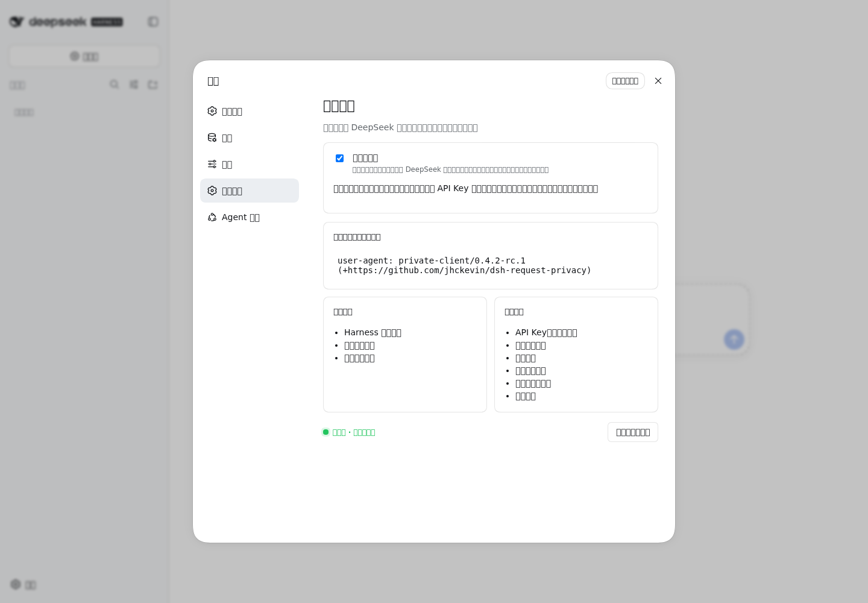Click the gray subtitle mentioning DeepSeek under the heading

click(400, 127)
